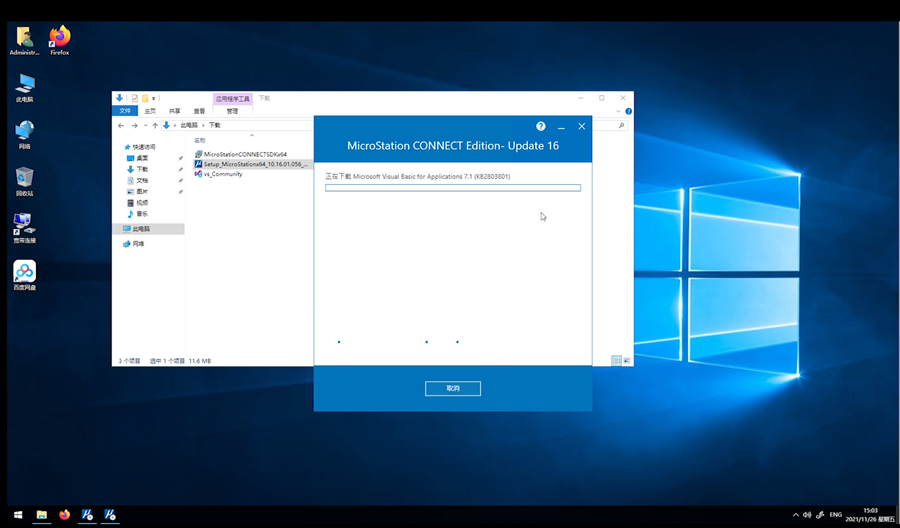The height and width of the screenshot is (528, 900).
Task: Open the quick access toolbar customize dropdown
Action: point(154,98)
